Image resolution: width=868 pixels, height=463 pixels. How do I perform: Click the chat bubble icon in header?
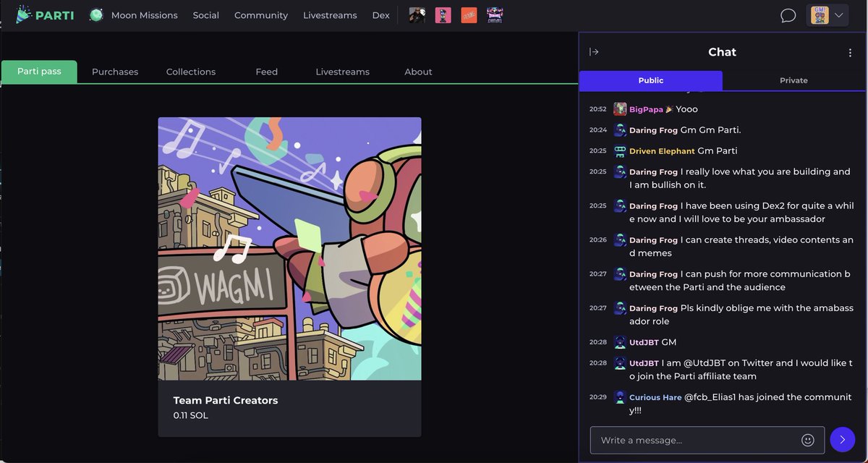[788, 15]
